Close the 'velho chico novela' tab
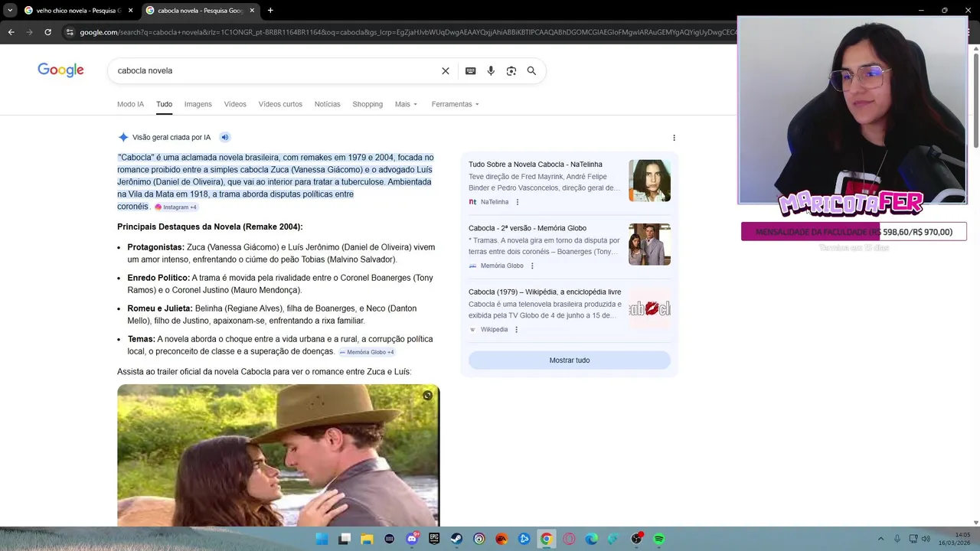This screenshot has height=551, width=980. pos(130,10)
